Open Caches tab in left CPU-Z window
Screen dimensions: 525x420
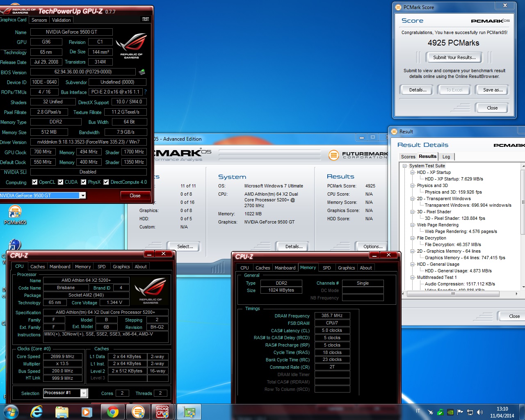(38, 267)
